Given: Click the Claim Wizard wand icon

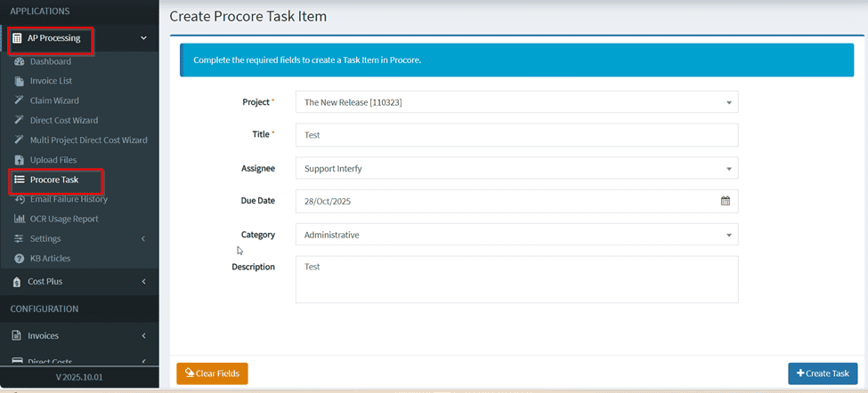Looking at the screenshot, I should point(20,100).
